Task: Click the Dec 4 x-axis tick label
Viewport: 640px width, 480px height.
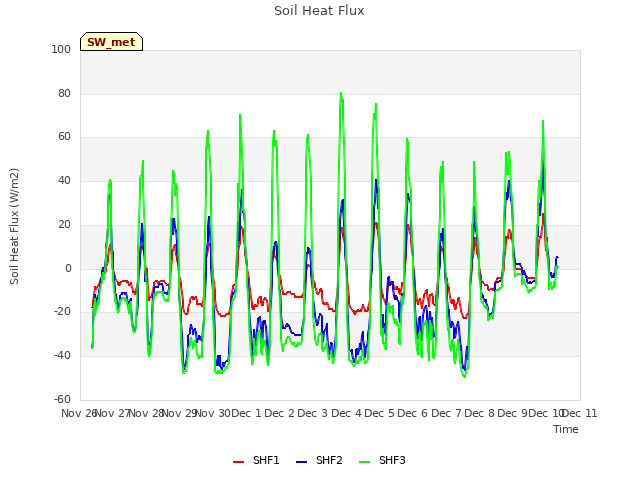Action: [x=347, y=413]
